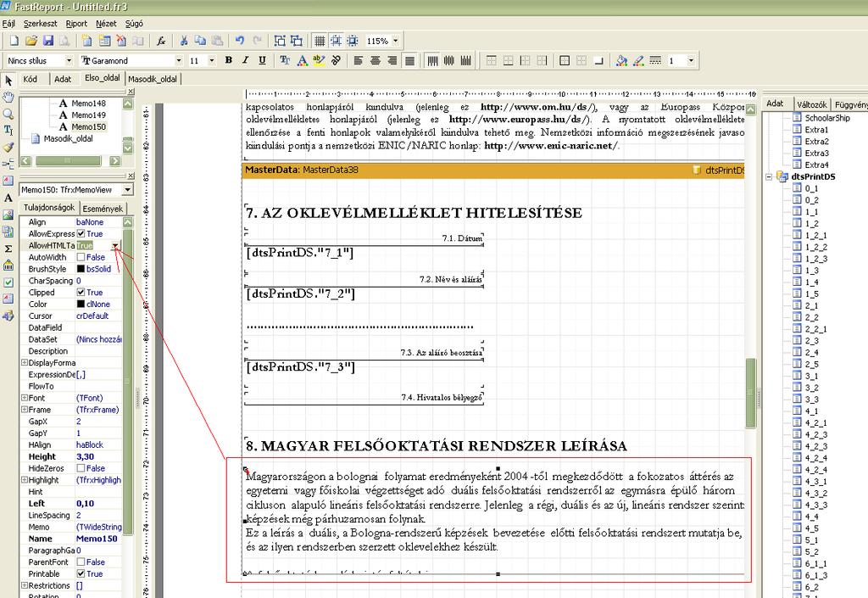Screen dimensions: 868x598
Task: Toggle the Clipped checkbox
Action: pyautogui.click(x=81, y=293)
